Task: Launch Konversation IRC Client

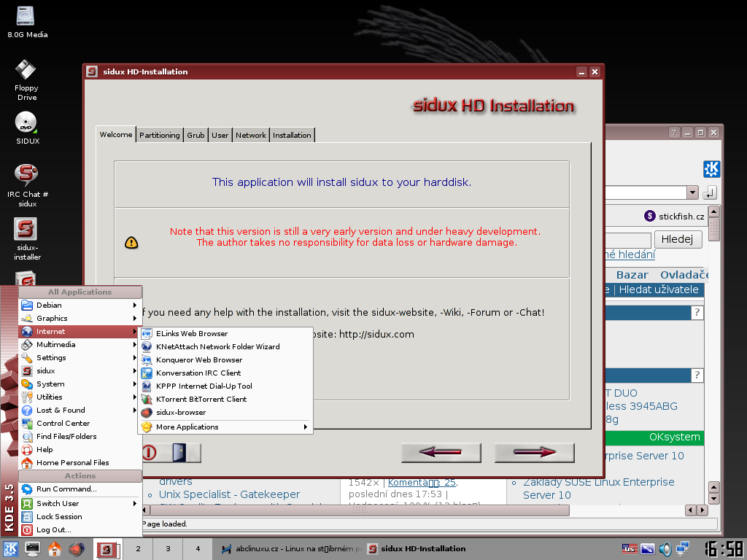Action: click(225, 373)
